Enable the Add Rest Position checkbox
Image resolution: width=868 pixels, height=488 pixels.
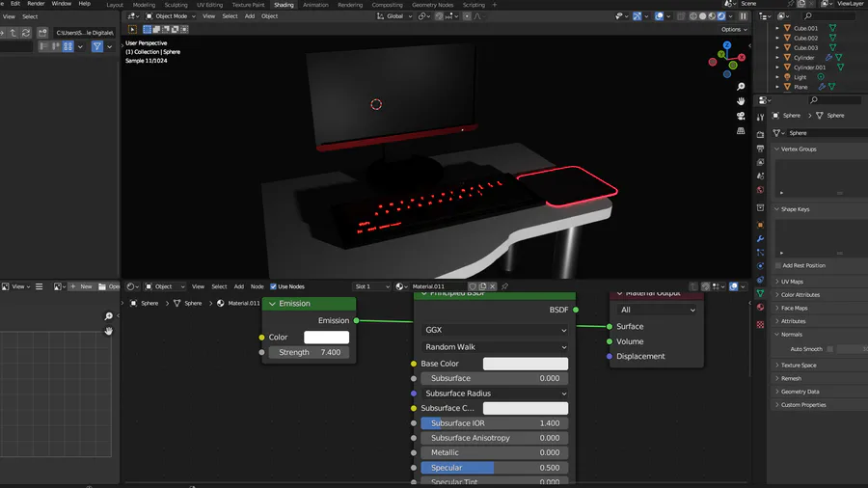pos(778,265)
